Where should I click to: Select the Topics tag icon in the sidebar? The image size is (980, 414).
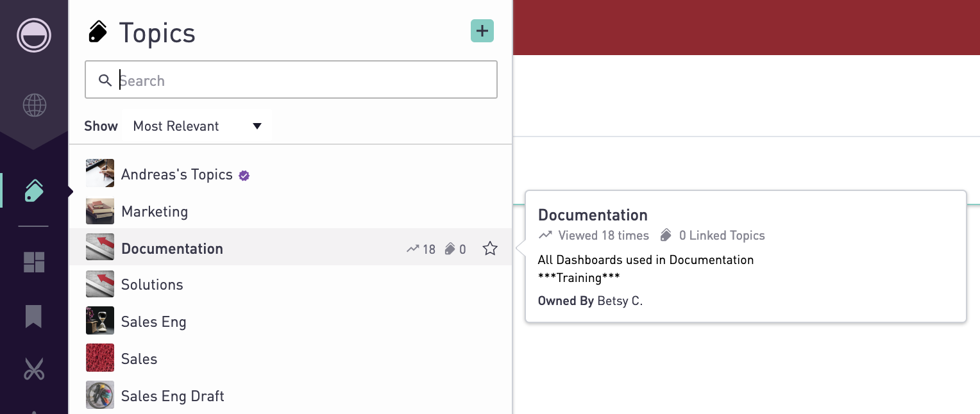point(34,191)
